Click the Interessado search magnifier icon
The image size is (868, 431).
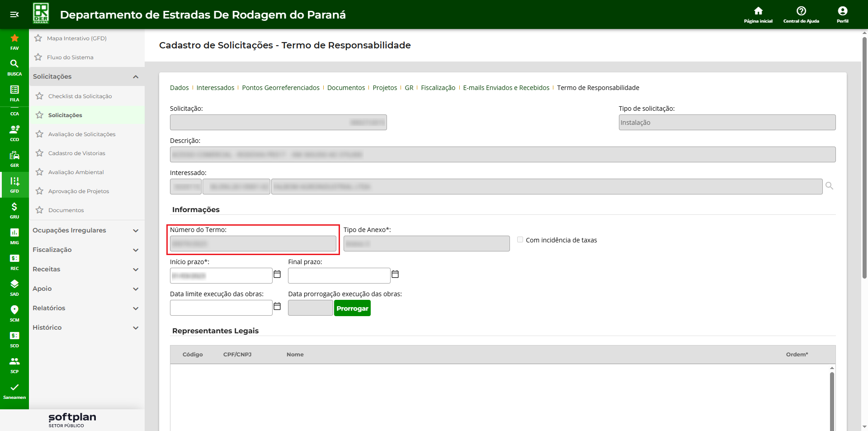point(829,186)
